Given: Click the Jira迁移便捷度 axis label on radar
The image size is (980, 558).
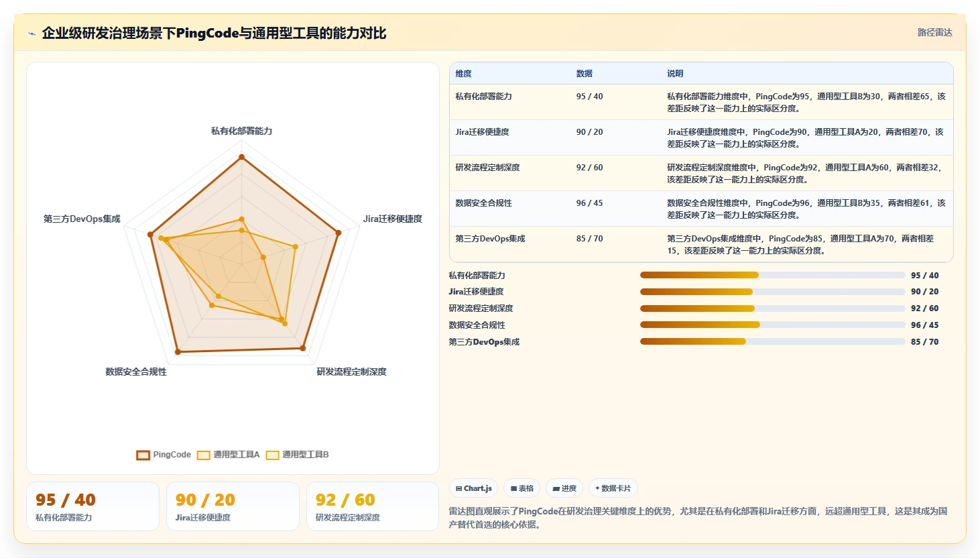Looking at the screenshot, I should click(x=393, y=219).
